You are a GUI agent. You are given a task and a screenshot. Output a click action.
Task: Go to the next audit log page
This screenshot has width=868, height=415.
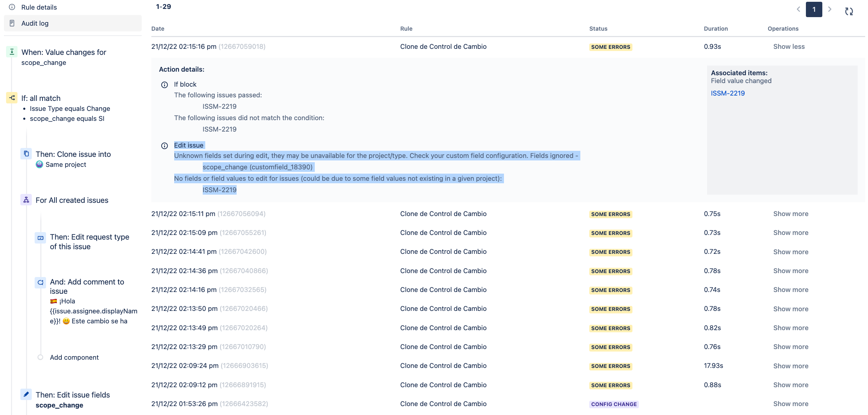(830, 9)
